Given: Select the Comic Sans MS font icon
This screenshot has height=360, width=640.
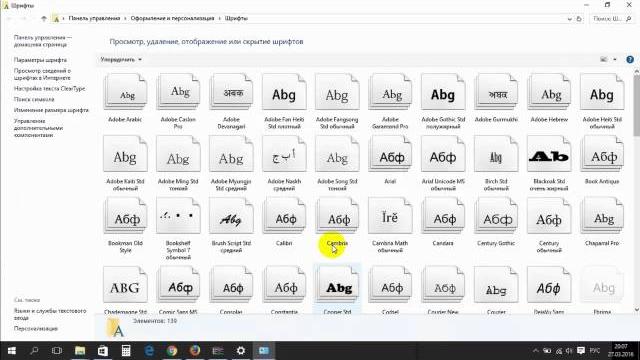Looking at the screenshot, I should tap(178, 284).
